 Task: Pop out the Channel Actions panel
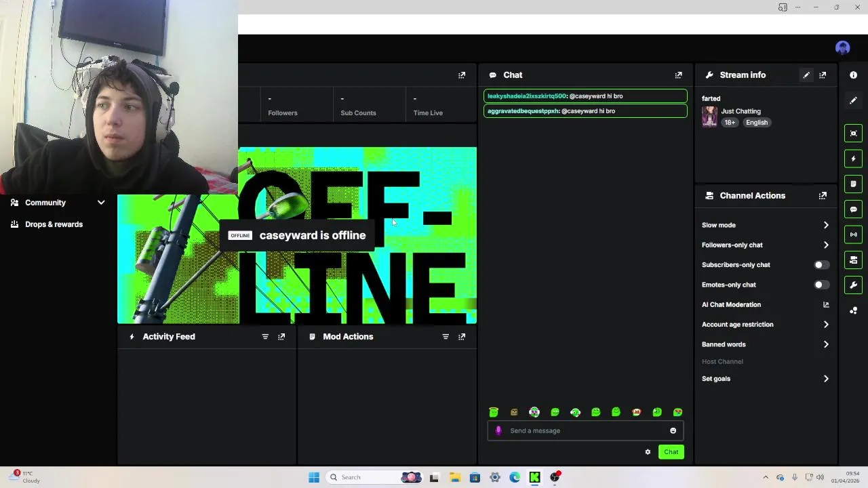[x=823, y=196]
